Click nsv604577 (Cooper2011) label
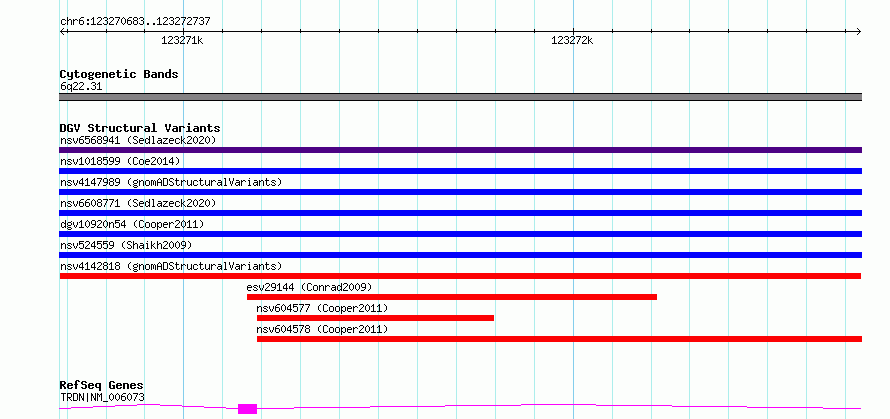Screen dimensions: 890x419 322,308
